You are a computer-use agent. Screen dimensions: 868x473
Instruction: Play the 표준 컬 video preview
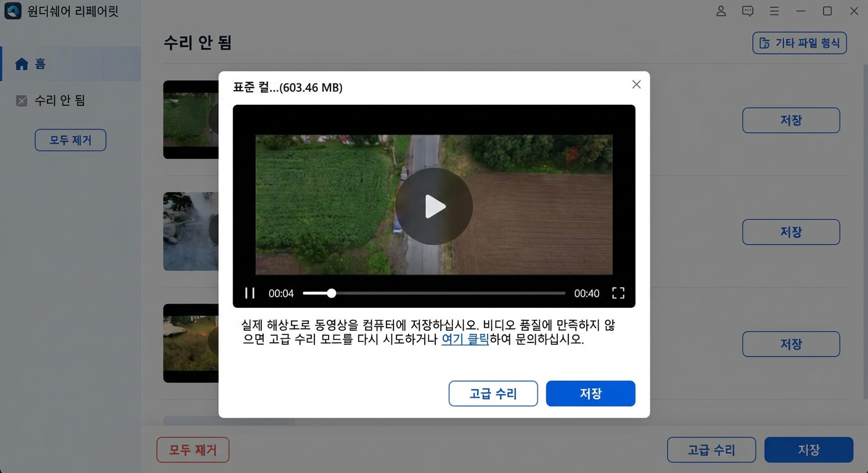coord(434,206)
